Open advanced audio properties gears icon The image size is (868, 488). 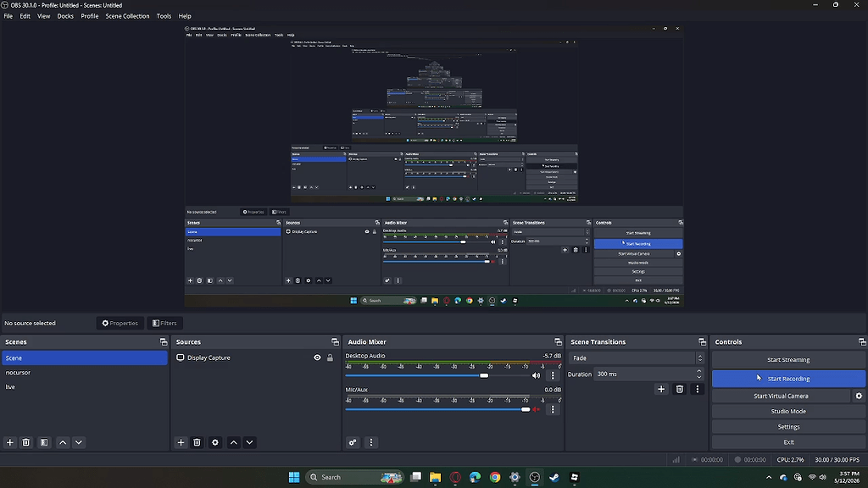click(x=353, y=442)
